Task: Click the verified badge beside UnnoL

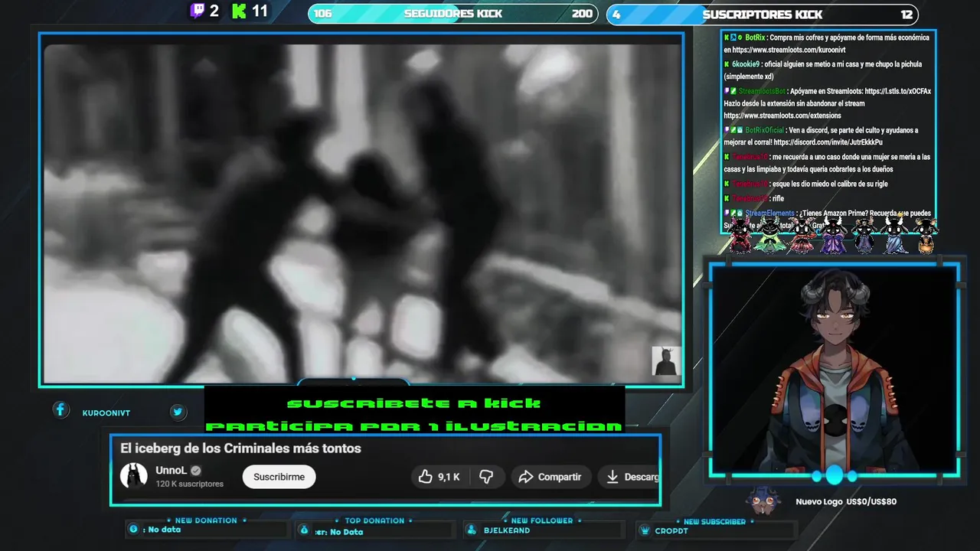Action: [196, 471]
